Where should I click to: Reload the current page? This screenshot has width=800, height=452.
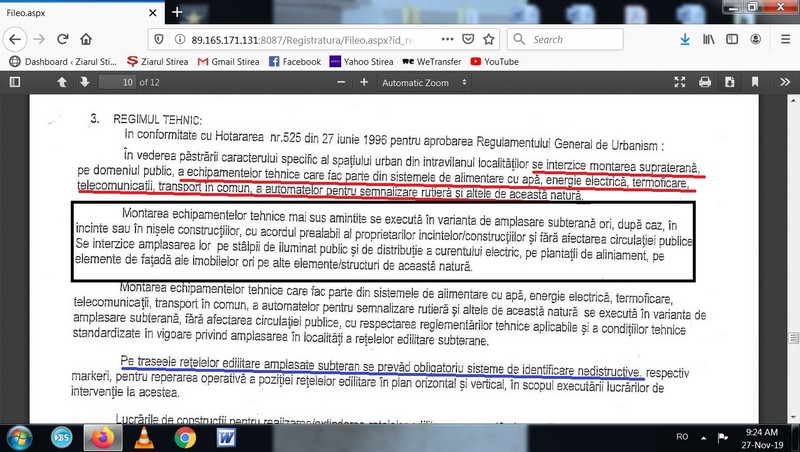click(x=62, y=40)
